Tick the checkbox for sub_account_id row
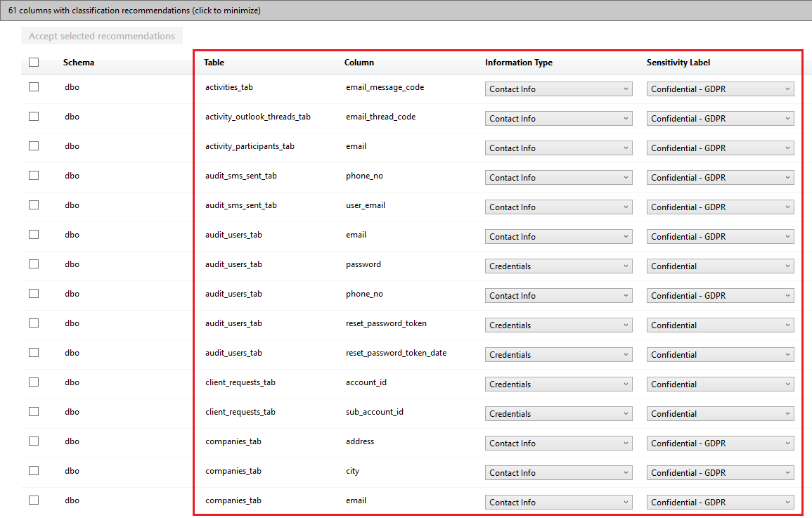812x518 pixels. pos(34,412)
